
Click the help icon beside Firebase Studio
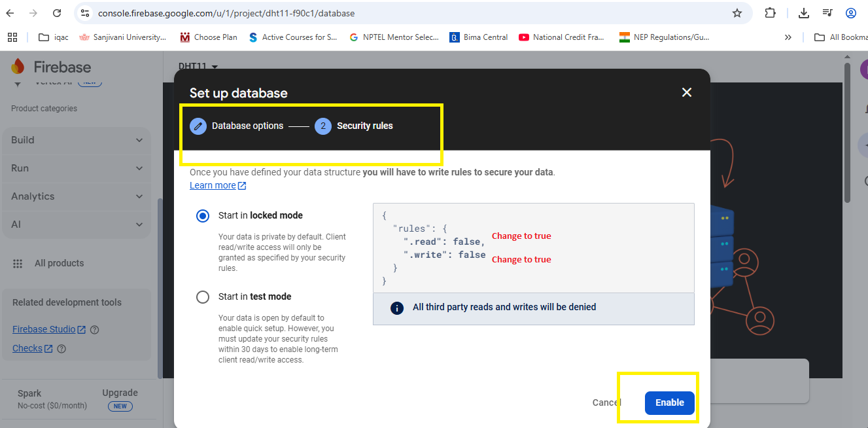[x=94, y=330]
